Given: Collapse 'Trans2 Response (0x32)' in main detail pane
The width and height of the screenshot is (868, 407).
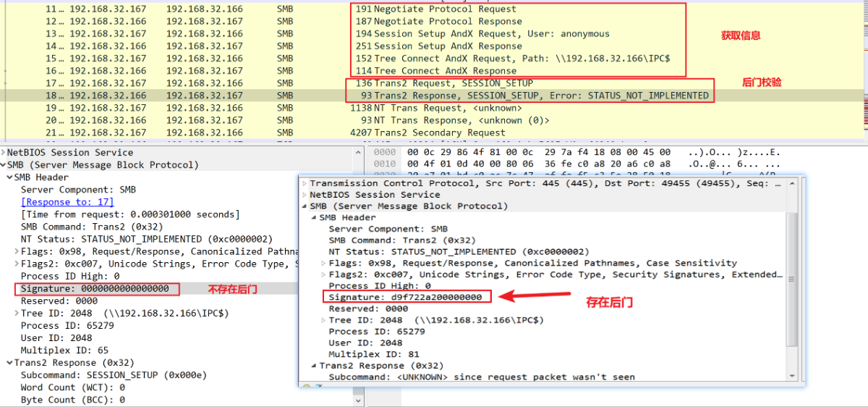Looking at the screenshot, I should [x=9, y=363].
